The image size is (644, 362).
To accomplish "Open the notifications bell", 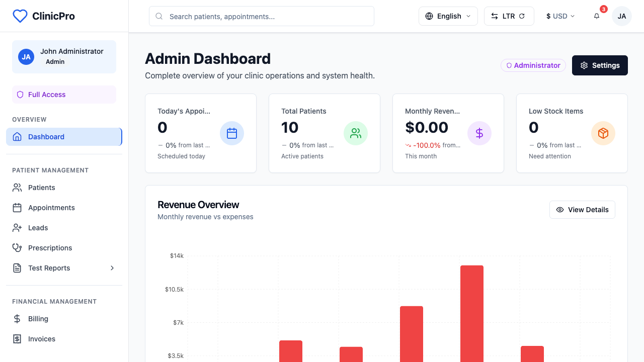I will (597, 16).
